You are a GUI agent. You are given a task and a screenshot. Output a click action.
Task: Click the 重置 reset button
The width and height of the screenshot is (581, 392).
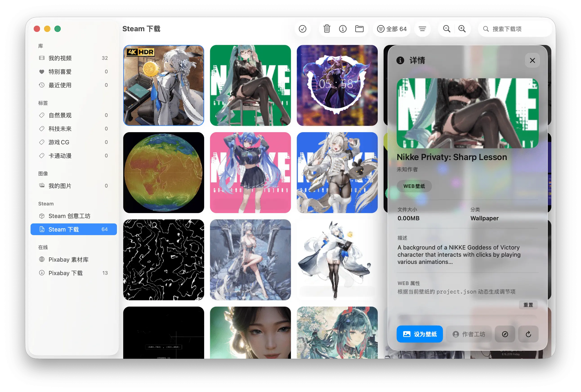click(x=528, y=305)
